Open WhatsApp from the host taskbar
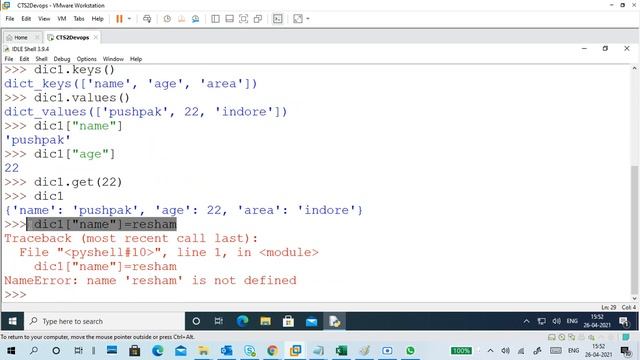The width and height of the screenshot is (640, 360). click(x=410, y=351)
